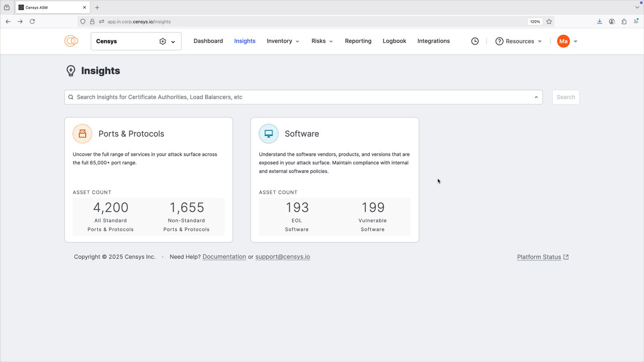Click the orange Ma user avatar

[x=563, y=41]
